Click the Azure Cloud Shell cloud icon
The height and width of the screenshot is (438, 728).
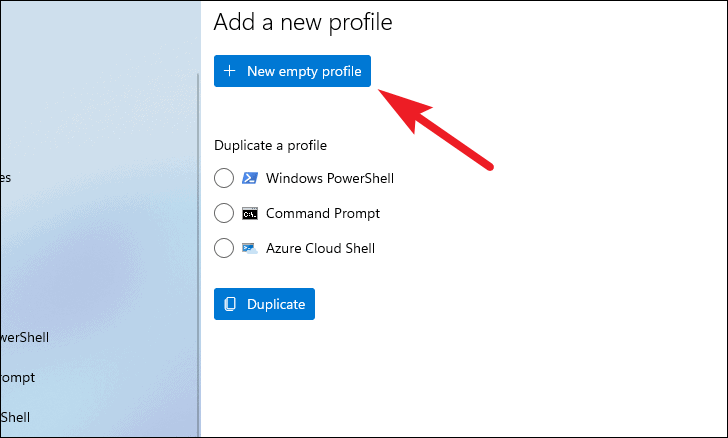(250, 248)
